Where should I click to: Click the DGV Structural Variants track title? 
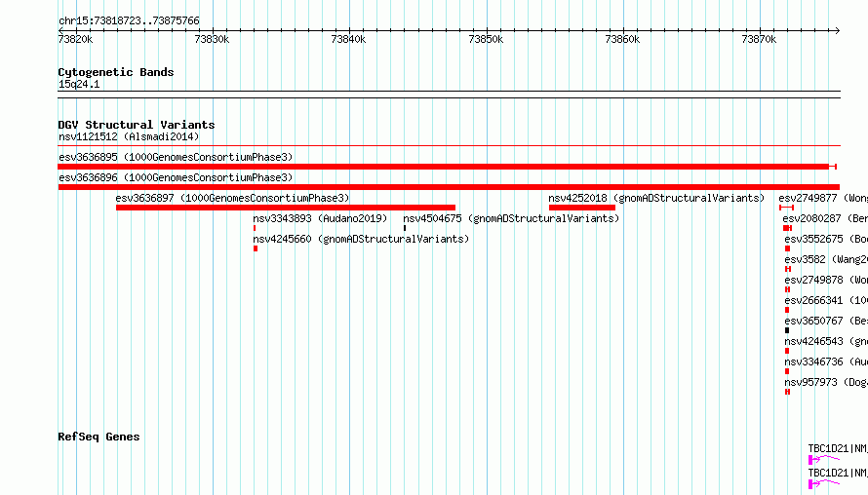[x=137, y=125]
